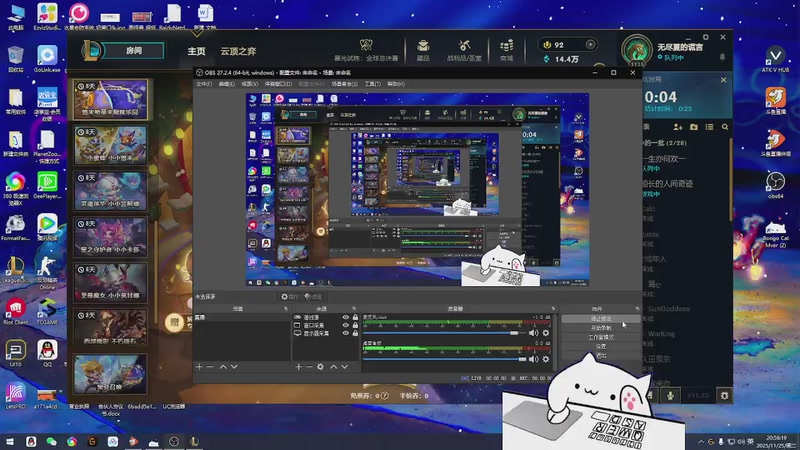Screen dimensions: 800x450
Task: Move source down with the arrow in OBS
Action: tap(345, 367)
